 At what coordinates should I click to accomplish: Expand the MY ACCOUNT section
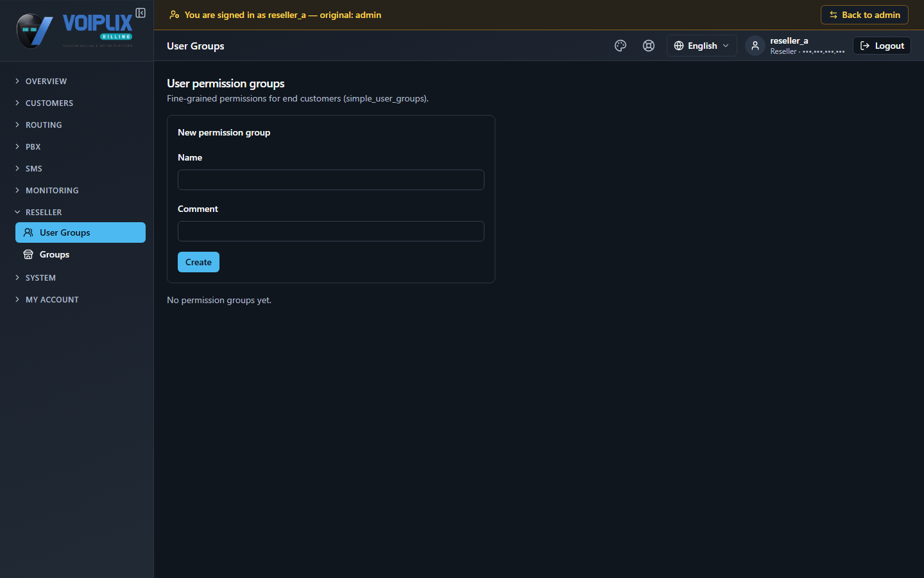52,299
